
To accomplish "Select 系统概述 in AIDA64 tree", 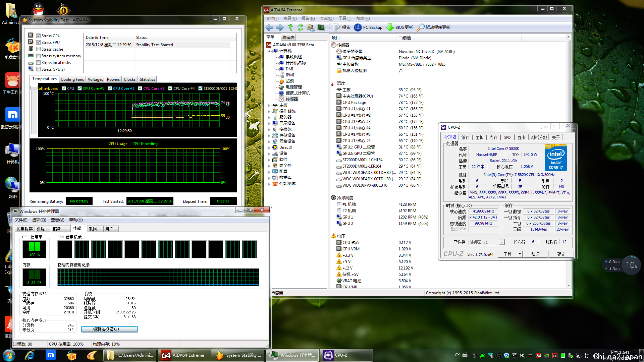I will coord(290,57).
